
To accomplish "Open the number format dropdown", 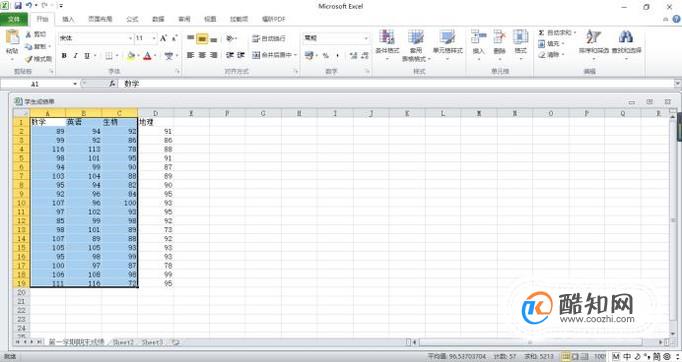I will 366,38.
